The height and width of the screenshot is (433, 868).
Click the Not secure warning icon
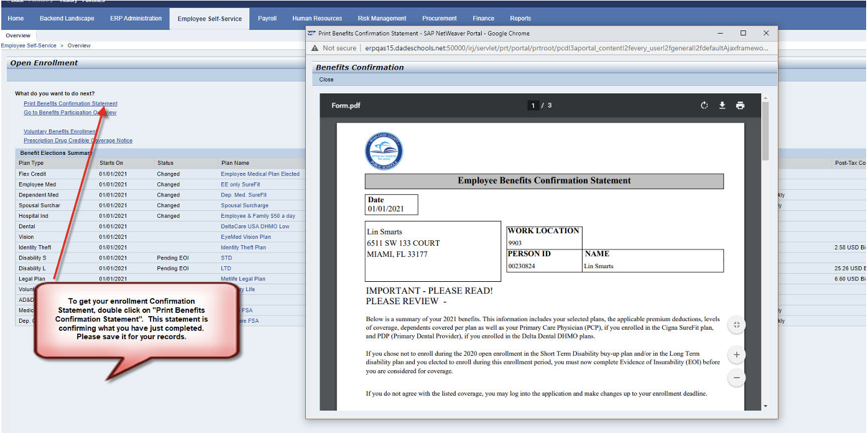coord(315,48)
